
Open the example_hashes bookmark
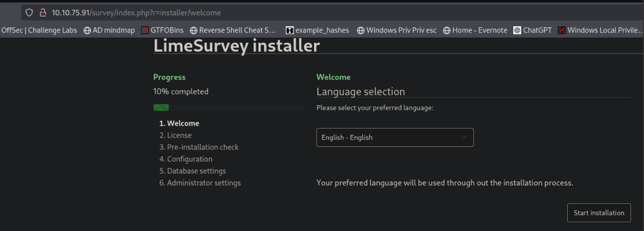pos(317,30)
